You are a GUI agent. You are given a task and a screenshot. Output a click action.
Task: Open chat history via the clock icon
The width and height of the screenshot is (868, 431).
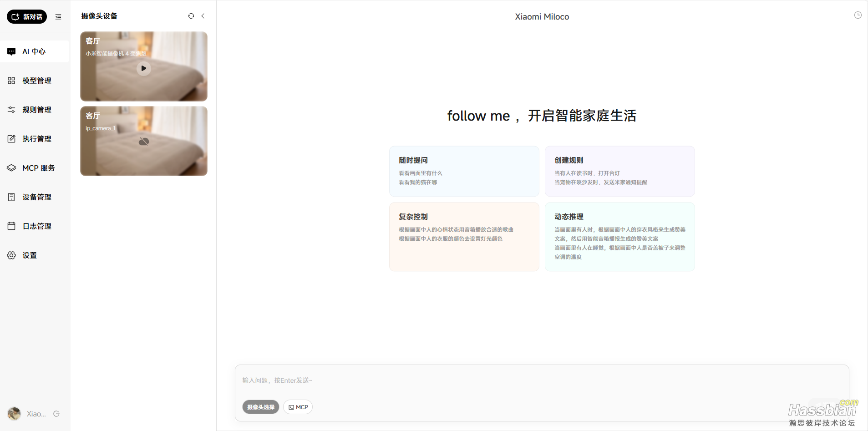pos(858,15)
